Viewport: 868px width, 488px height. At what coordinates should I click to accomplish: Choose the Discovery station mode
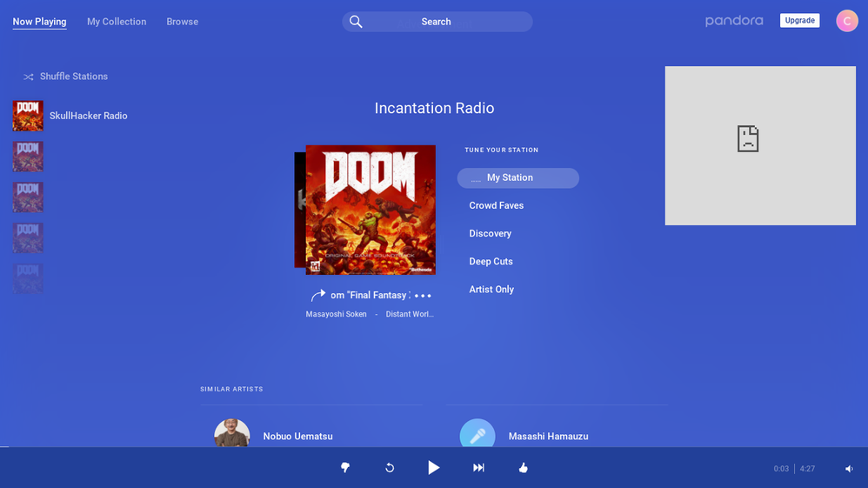point(490,234)
